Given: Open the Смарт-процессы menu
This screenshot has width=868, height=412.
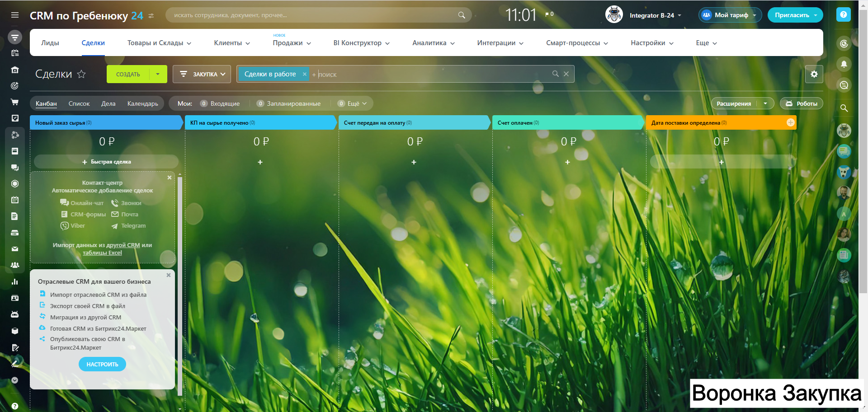Looking at the screenshot, I should pos(577,43).
